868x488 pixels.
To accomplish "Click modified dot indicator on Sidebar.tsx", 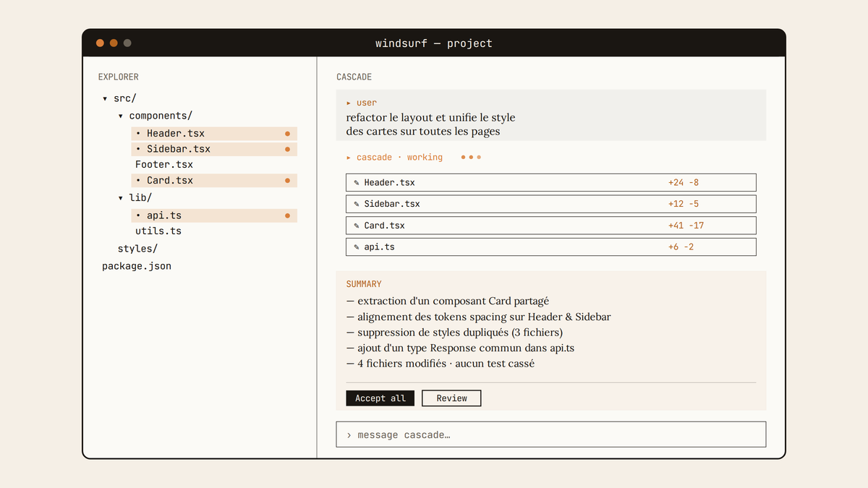I will point(287,150).
